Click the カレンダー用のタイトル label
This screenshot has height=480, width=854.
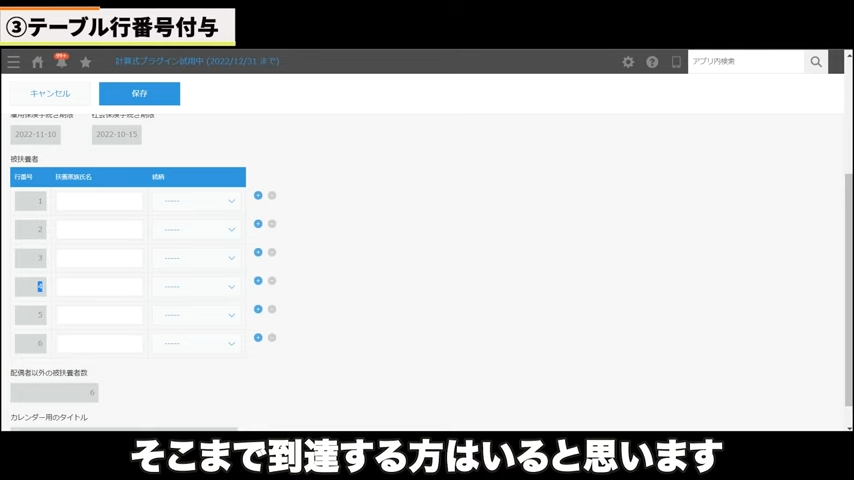point(49,417)
